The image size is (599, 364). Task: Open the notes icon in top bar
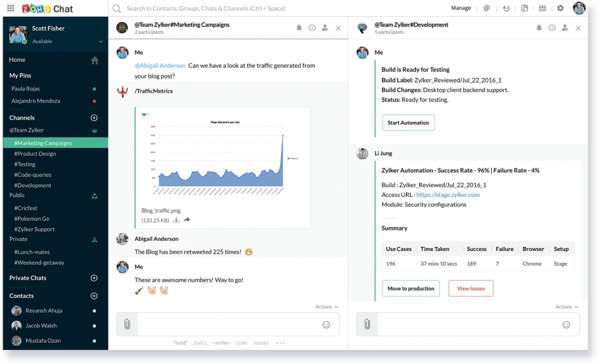pyautogui.click(x=524, y=8)
